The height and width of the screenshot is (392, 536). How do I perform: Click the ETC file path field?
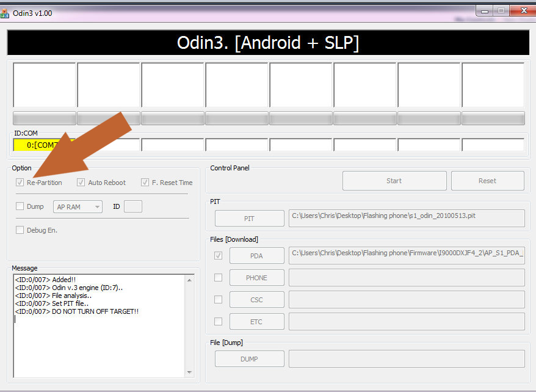pyautogui.click(x=407, y=321)
